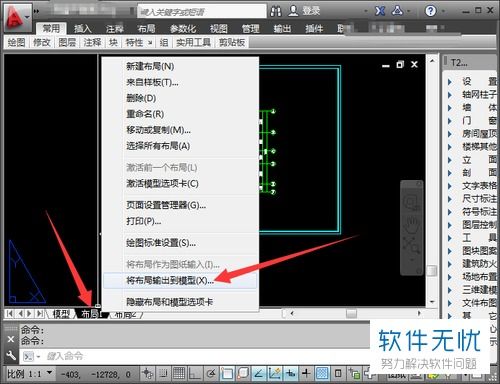Choose 移动或复制(M)... from context menu
Viewport: 500px width, 384px height.
[180, 130]
